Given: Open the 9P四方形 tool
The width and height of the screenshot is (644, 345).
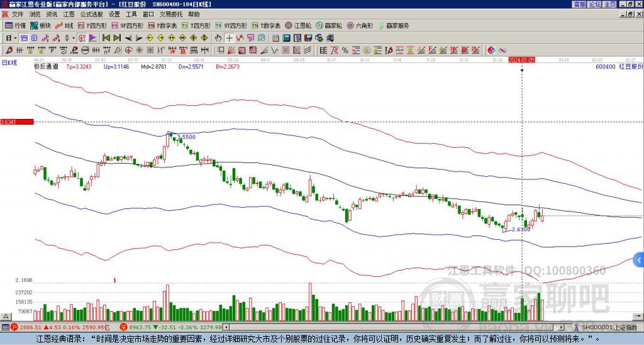Looking at the screenshot, I should point(127,25).
